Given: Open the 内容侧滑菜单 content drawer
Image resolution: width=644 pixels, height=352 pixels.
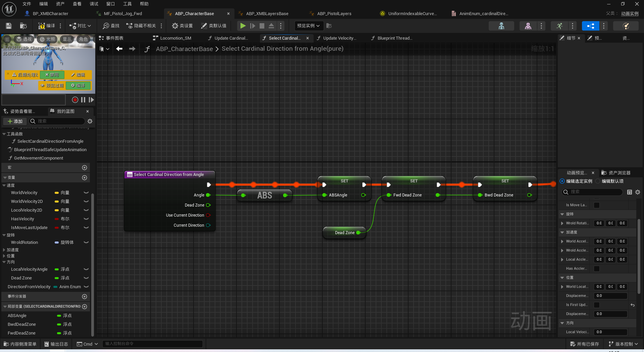Looking at the screenshot, I should pyautogui.click(x=20, y=344).
